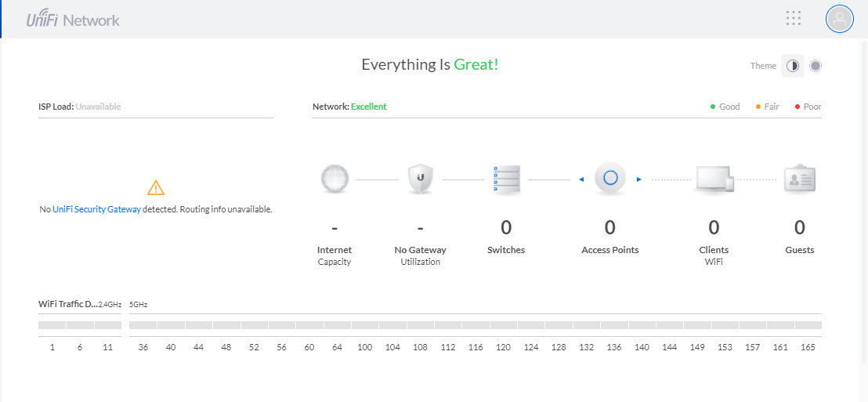
Task: Select the 5GHz band label
Action: 139,304
